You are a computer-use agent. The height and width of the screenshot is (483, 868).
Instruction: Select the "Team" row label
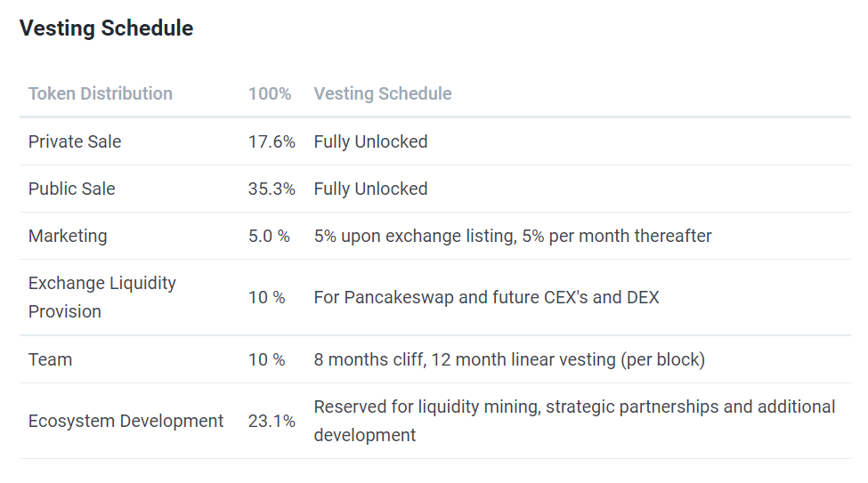tap(50, 359)
